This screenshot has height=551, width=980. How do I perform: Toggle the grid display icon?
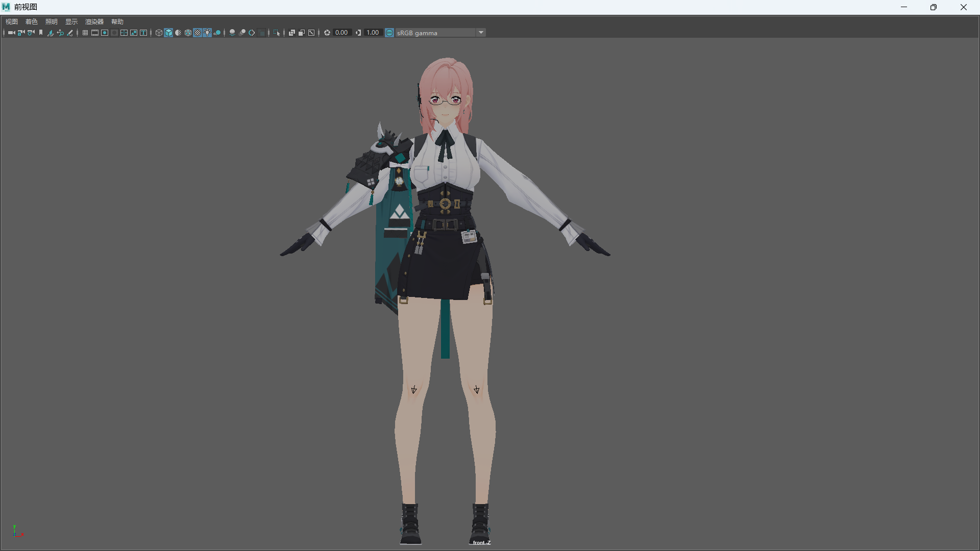pos(85,33)
